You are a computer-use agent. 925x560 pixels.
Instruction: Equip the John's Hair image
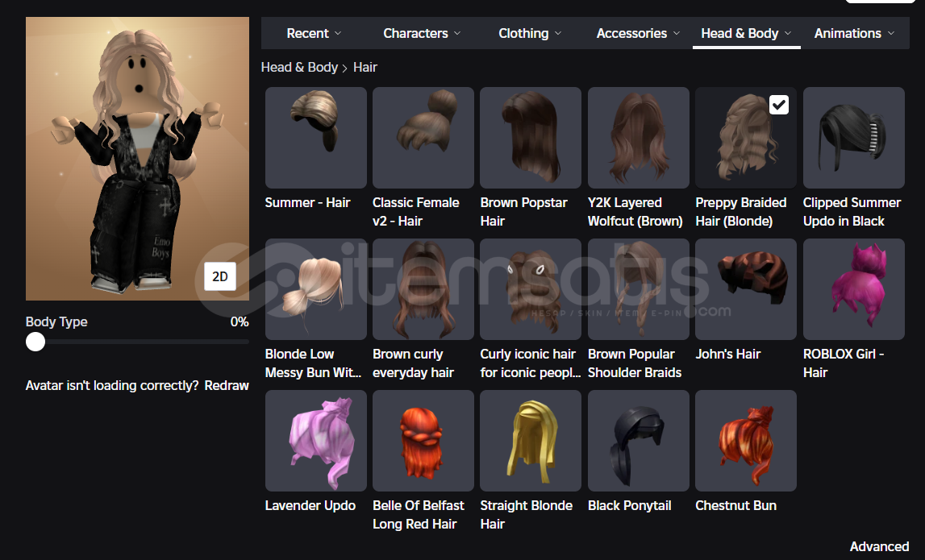click(x=746, y=288)
